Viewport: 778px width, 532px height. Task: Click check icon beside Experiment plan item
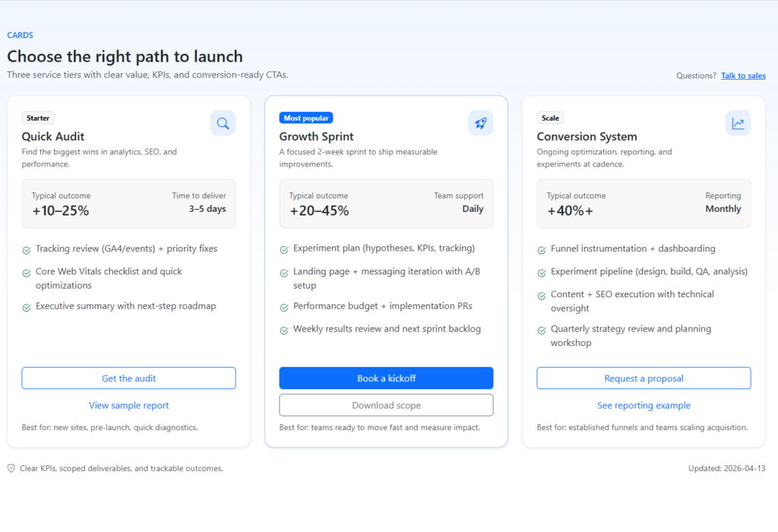coord(284,249)
